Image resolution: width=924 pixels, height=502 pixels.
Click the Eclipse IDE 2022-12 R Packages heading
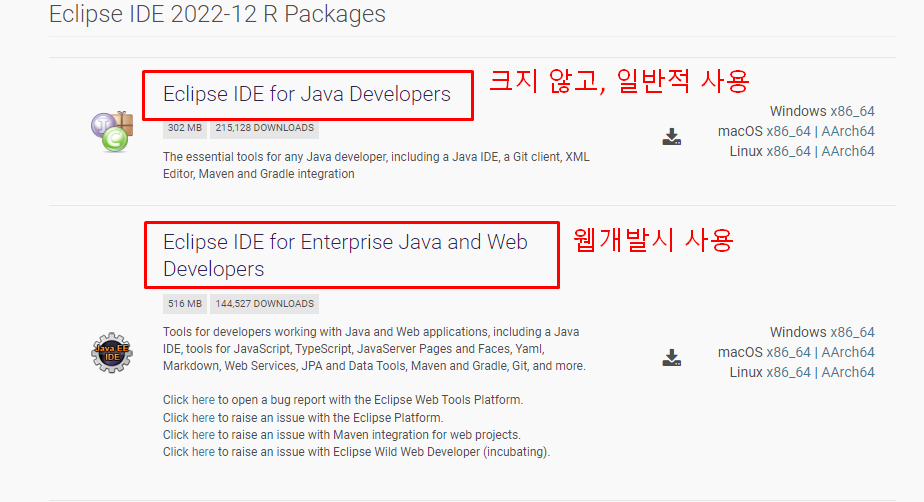pyautogui.click(x=217, y=15)
